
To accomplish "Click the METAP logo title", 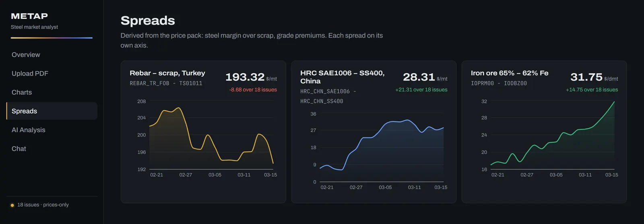I will click(29, 16).
